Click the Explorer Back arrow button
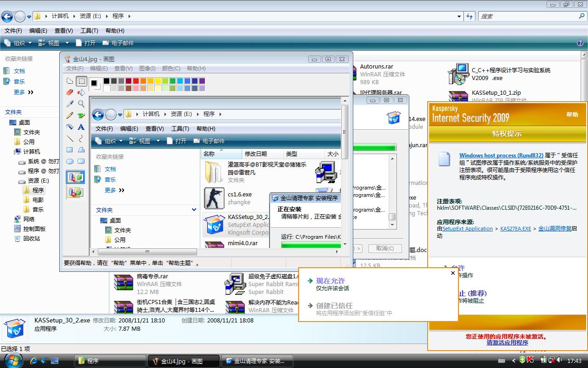The width and height of the screenshot is (588, 368). pos(7,17)
